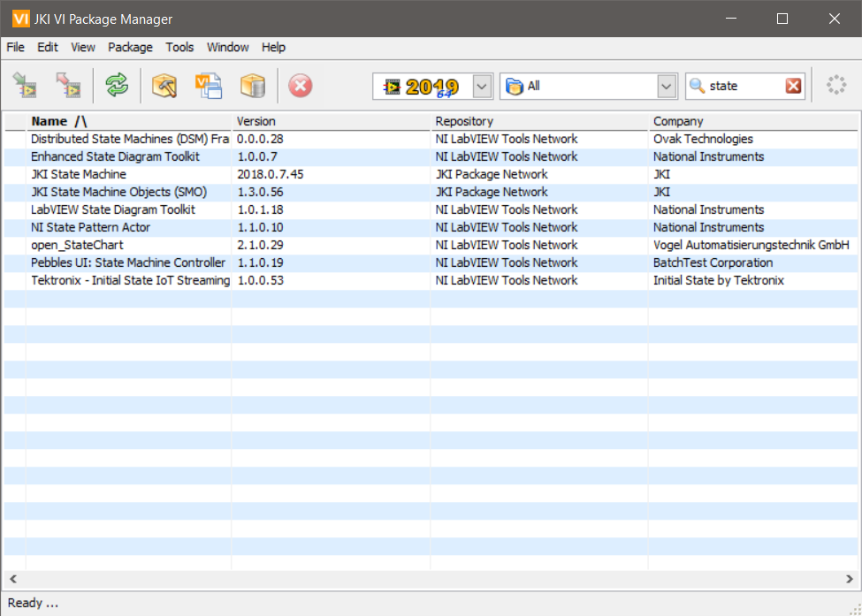
Task: Click the busy spinner indicator icon
Action: [x=836, y=85]
